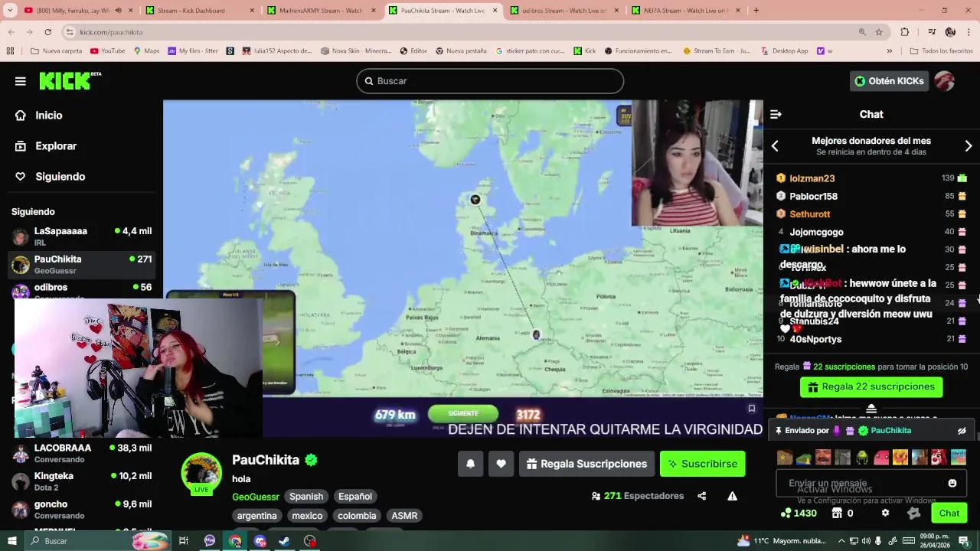This screenshot has height=551, width=980.
Task: Select the laughing man face emote
Action: [823, 458]
